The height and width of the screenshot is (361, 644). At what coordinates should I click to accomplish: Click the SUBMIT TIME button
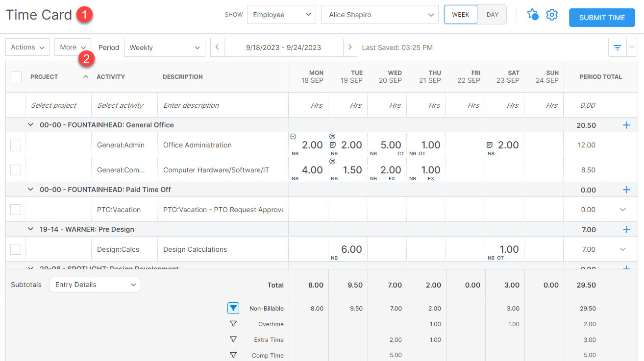click(x=602, y=17)
